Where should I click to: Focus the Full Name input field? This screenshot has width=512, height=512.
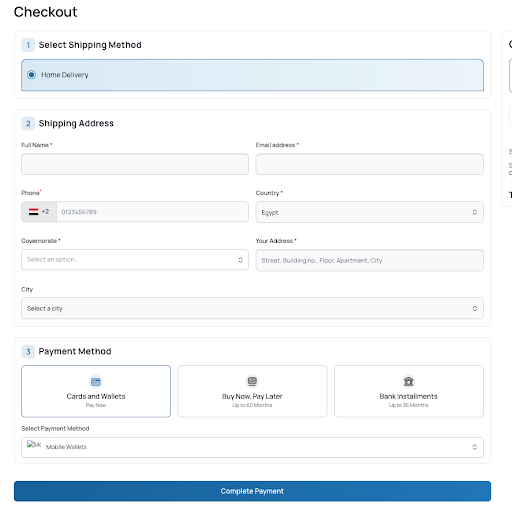tap(135, 164)
